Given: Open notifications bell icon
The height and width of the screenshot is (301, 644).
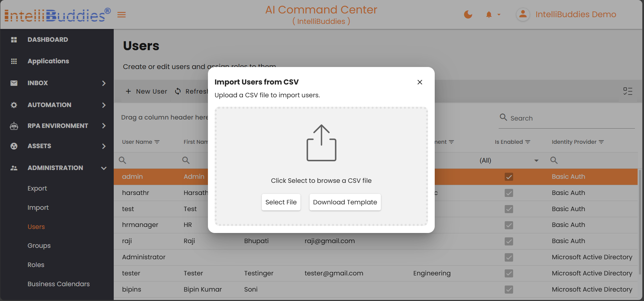Looking at the screenshot, I should pyautogui.click(x=489, y=14).
